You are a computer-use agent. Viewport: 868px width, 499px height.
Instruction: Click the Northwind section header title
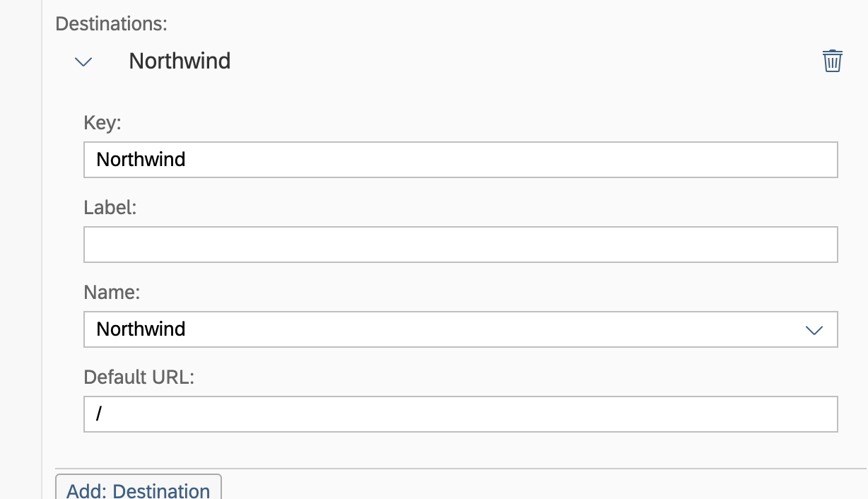[180, 61]
